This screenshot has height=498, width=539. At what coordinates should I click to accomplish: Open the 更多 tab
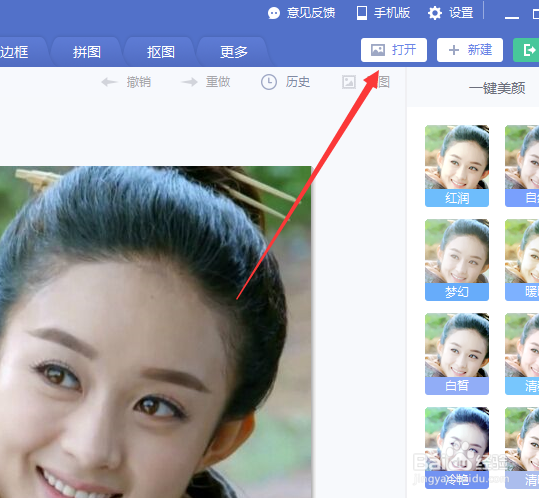[234, 52]
